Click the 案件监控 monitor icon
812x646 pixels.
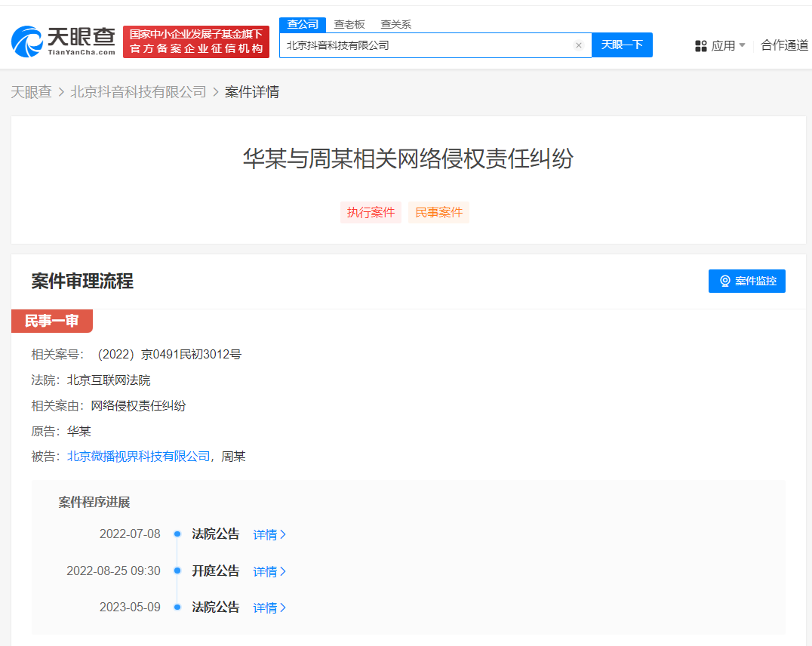(x=726, y=281)
